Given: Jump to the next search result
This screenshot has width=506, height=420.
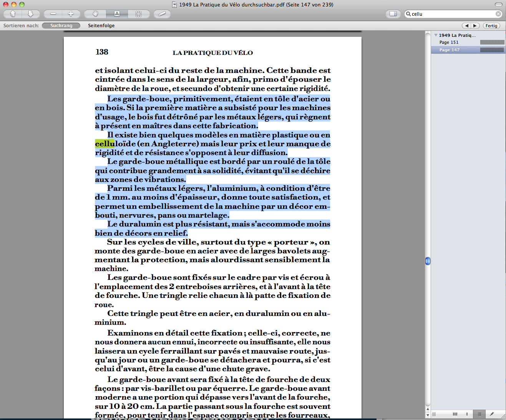Looking at the screenshot, I should [475, 26].
